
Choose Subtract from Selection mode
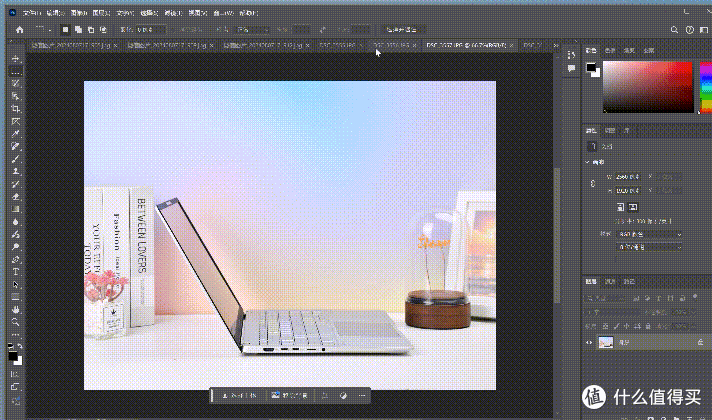pos(91,30)
